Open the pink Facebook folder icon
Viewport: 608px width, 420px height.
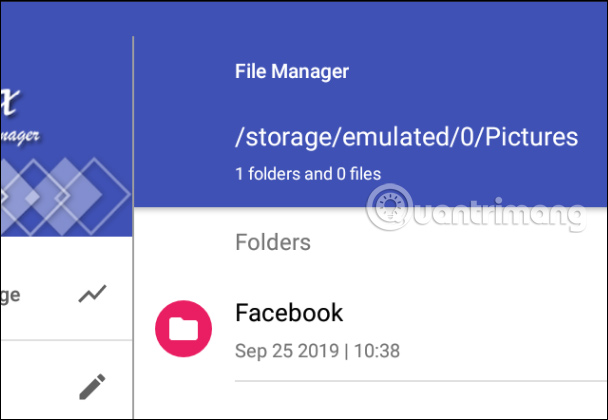(184, 329)
